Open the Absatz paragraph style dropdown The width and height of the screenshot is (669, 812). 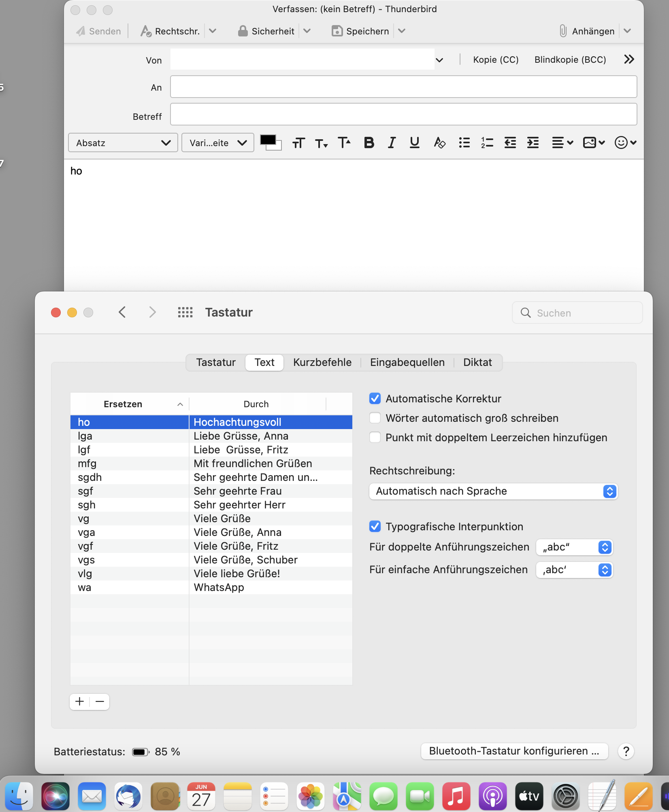pos(123,143)
